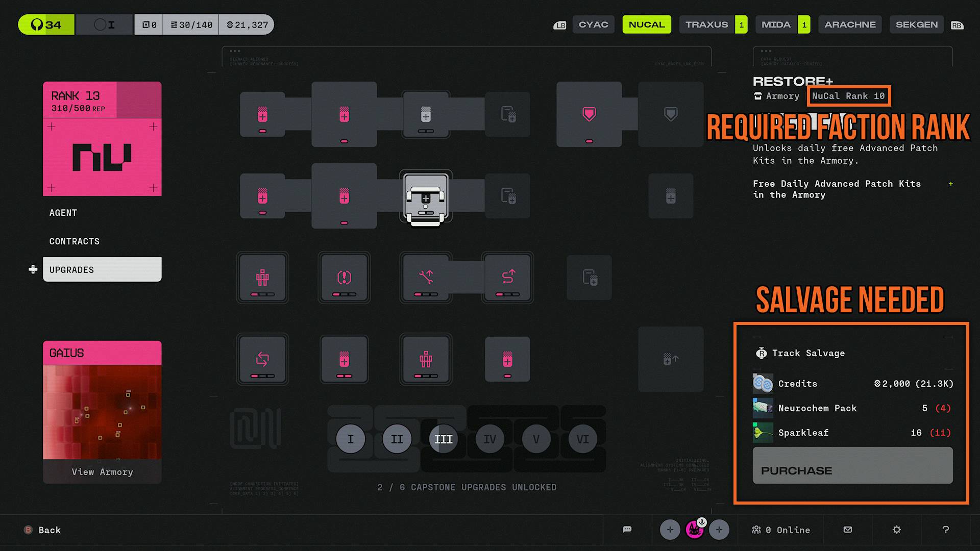Select capstone tier III
The image size is (980, 551).
(444, 439)
